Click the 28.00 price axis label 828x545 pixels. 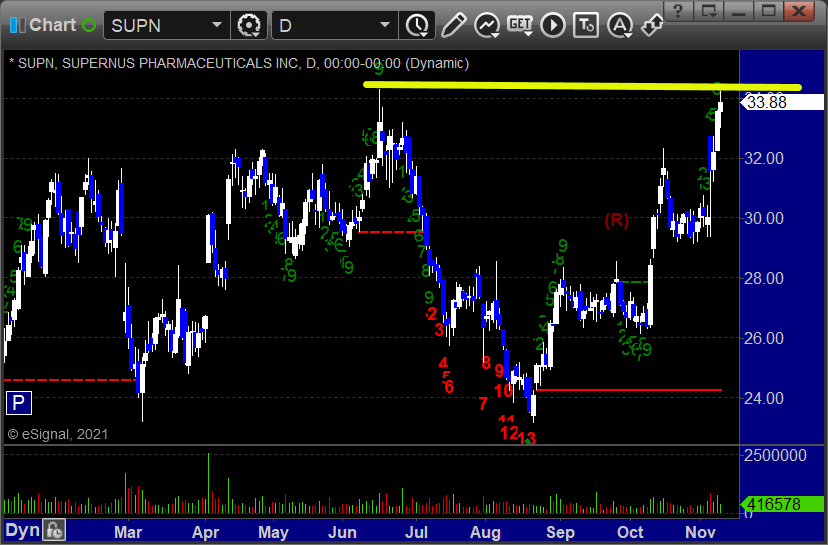tap(764, 278)
